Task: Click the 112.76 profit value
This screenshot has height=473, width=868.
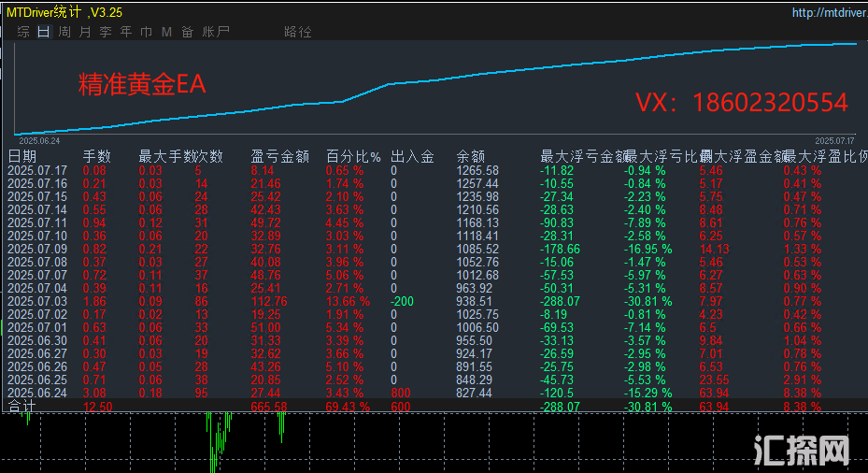Action: coord(269,301)
